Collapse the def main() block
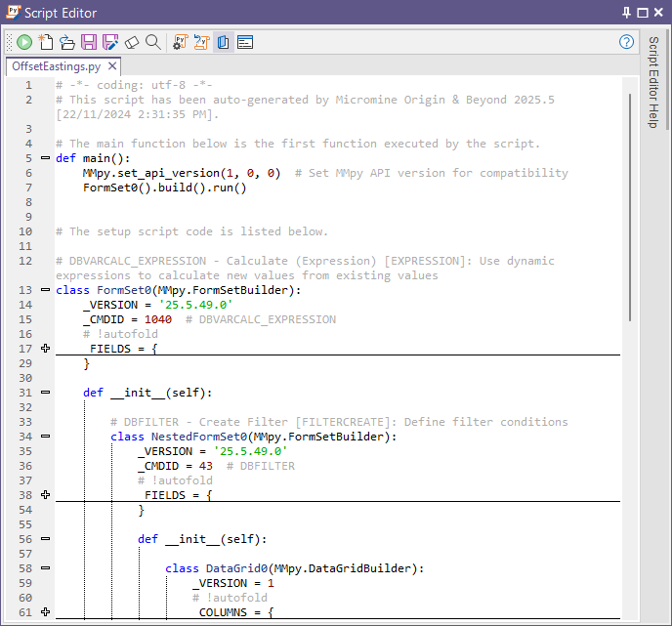 click(x=46, y=158)
